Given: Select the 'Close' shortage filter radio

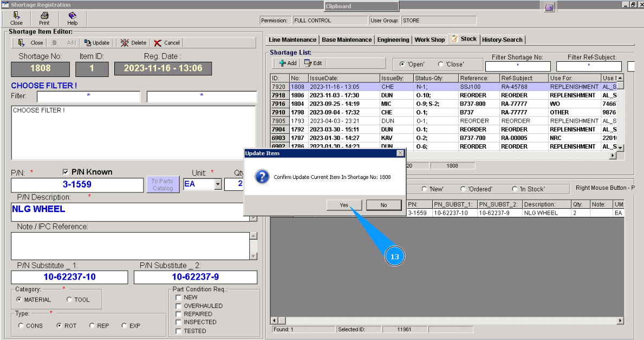Looking at the screenshot, I should click(x=440, y=64).
